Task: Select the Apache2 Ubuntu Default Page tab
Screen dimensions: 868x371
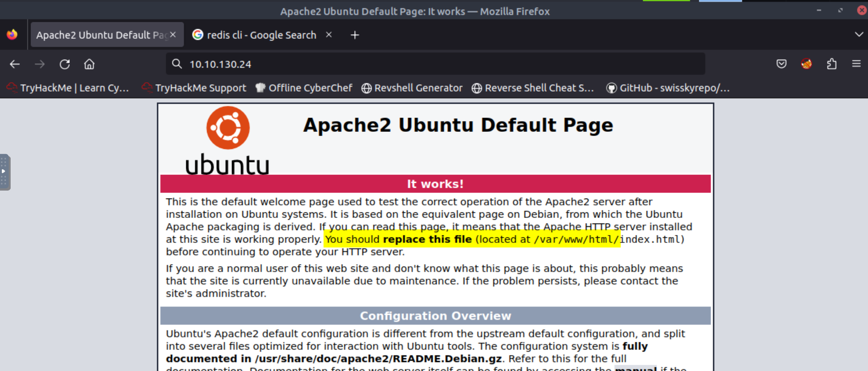Action: click(102, 35)
